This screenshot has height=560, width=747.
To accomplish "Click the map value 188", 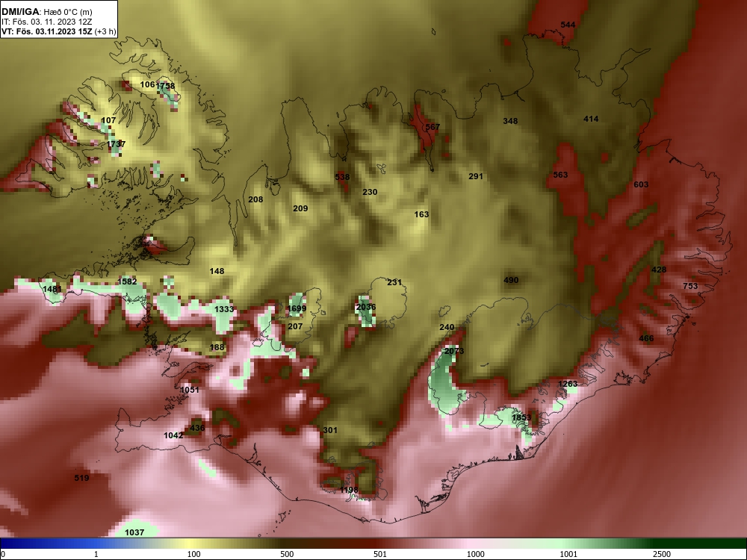I will (217, 347).
